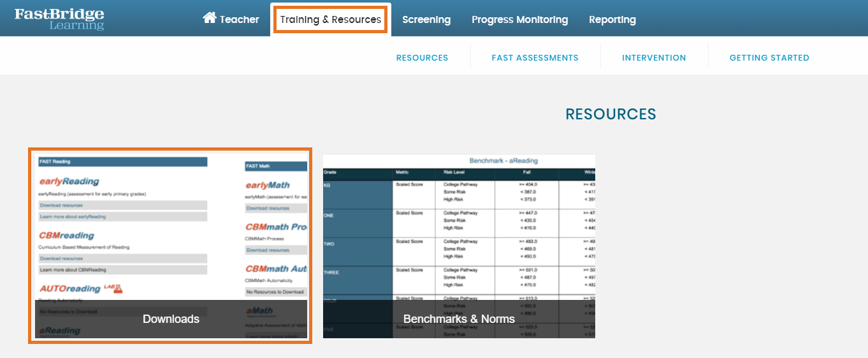Click earlyMath title in Downloads preview
Image resolution: width=868 pixels, height=358 pixels.
click(268, 185)
